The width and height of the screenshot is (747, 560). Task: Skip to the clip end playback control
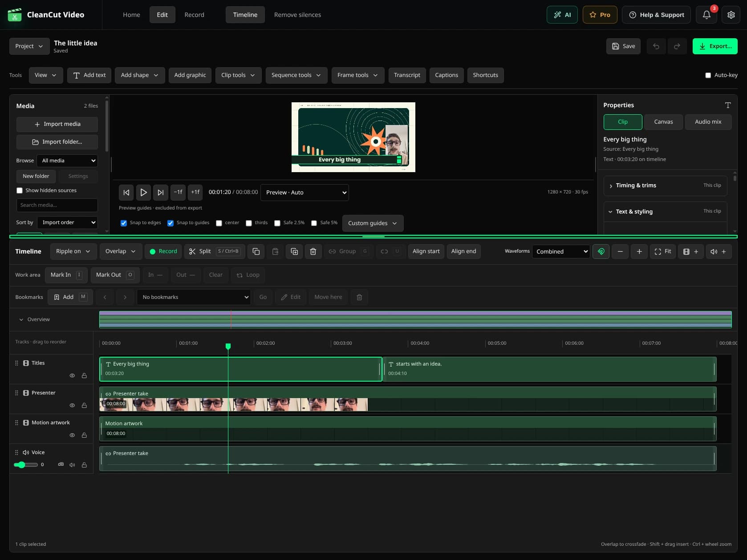[160, 192]
